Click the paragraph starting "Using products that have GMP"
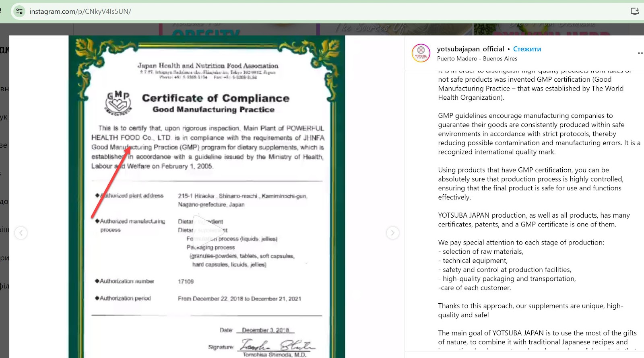Viewport: 644px width, 358px height. click(x=530, y=183)
